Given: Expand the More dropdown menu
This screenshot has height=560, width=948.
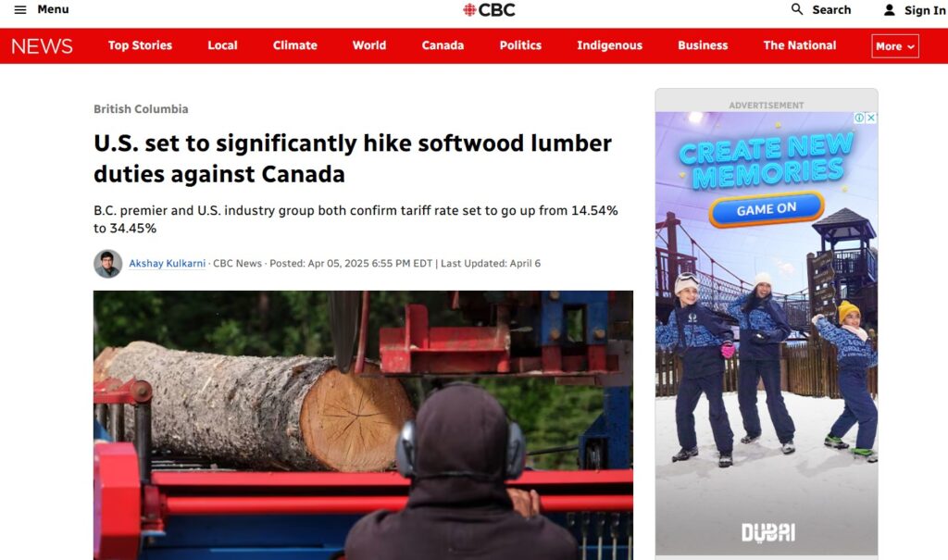Looking at the screenshot, I should pos(895,46).
